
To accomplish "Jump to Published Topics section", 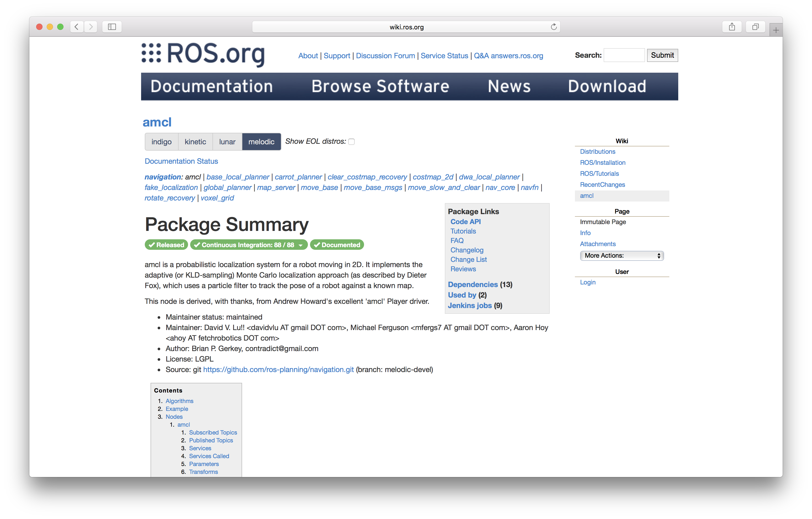I will tap(211, 440).
